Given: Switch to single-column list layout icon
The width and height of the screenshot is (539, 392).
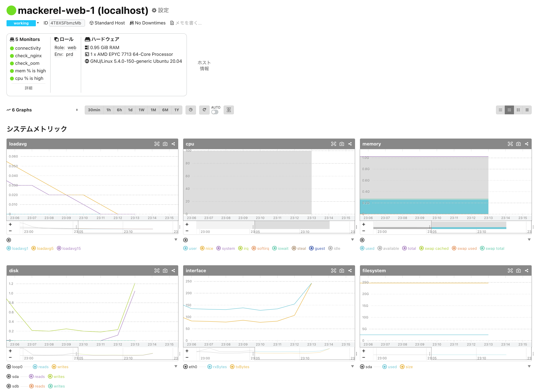Looking at the screenshot, I should point(527,110).
